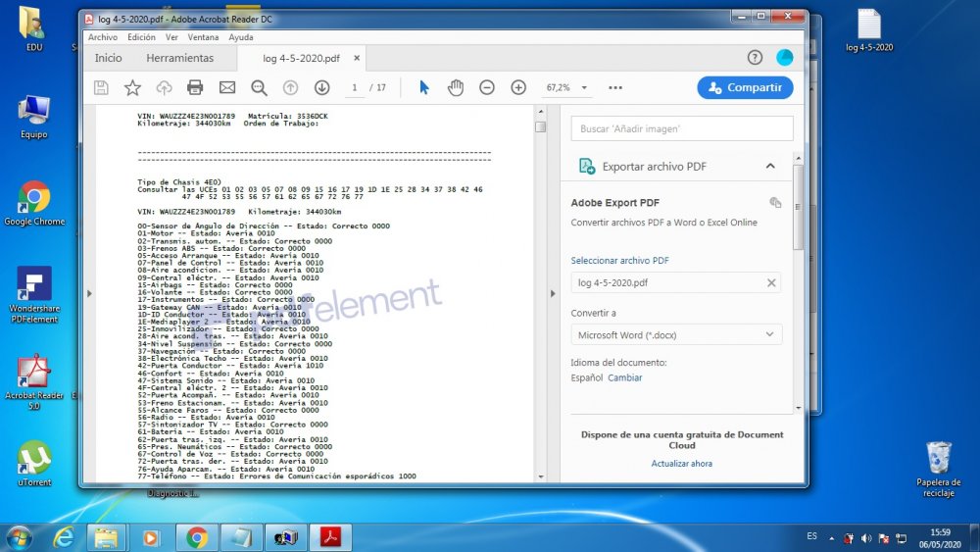
Task: Collapse the Exportar archivo PDF section
Action: (x=770, y=167)
